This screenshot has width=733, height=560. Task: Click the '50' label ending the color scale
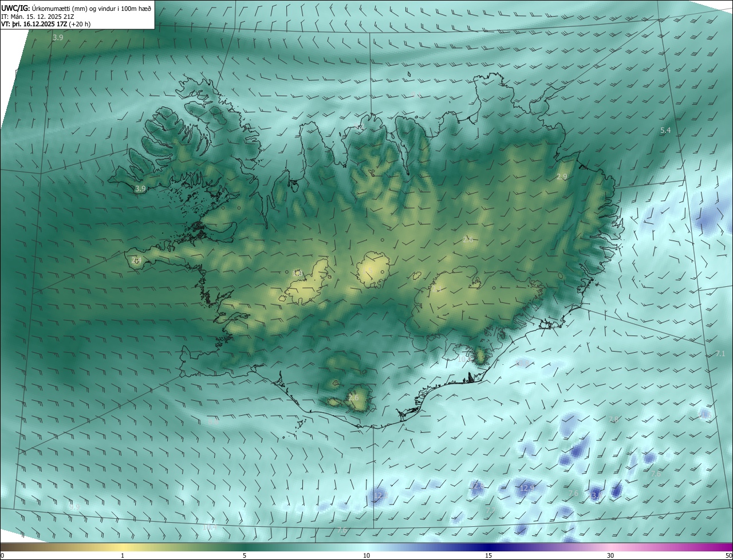728,555
